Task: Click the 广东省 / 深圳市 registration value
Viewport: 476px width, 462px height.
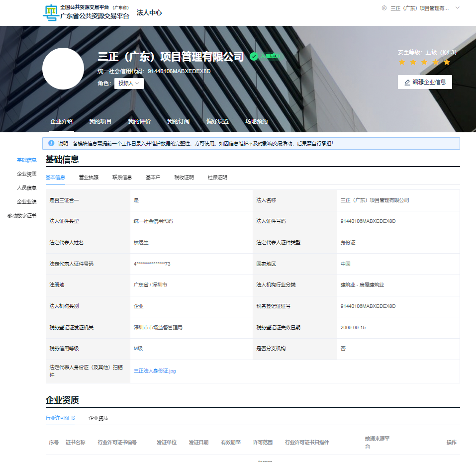Action: [150, 285]
